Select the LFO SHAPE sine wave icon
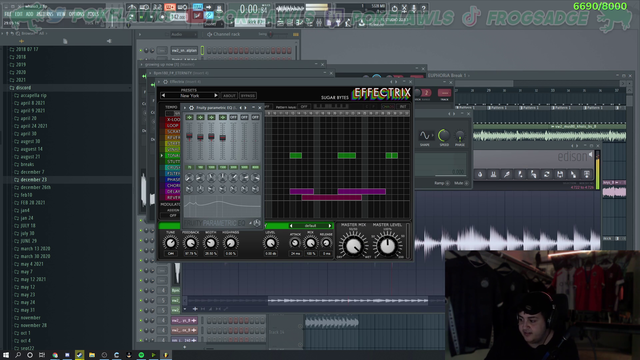The width and height of the screenshot is (640, 360). click(425, 136)
